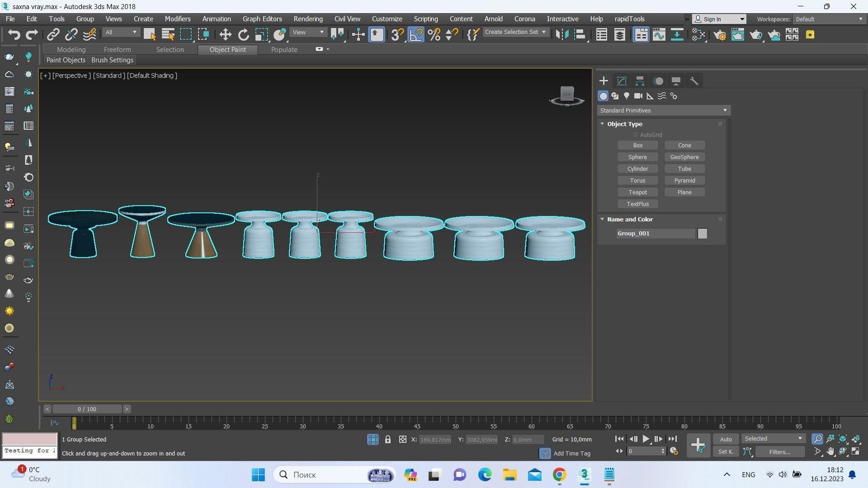Toggle Auto Key mode button

(x=726, y=439)
